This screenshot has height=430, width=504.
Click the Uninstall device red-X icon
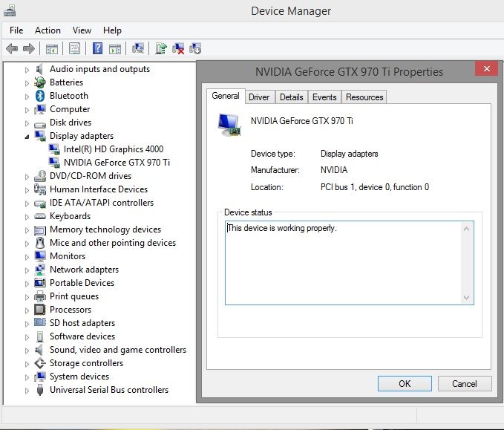[x=178, y=48]
